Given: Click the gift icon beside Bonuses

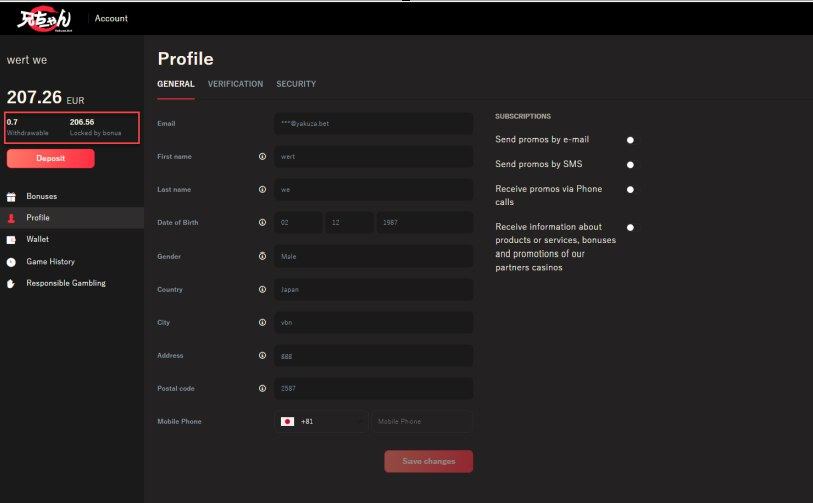Looking at the screenshot, I should (12, 196).
